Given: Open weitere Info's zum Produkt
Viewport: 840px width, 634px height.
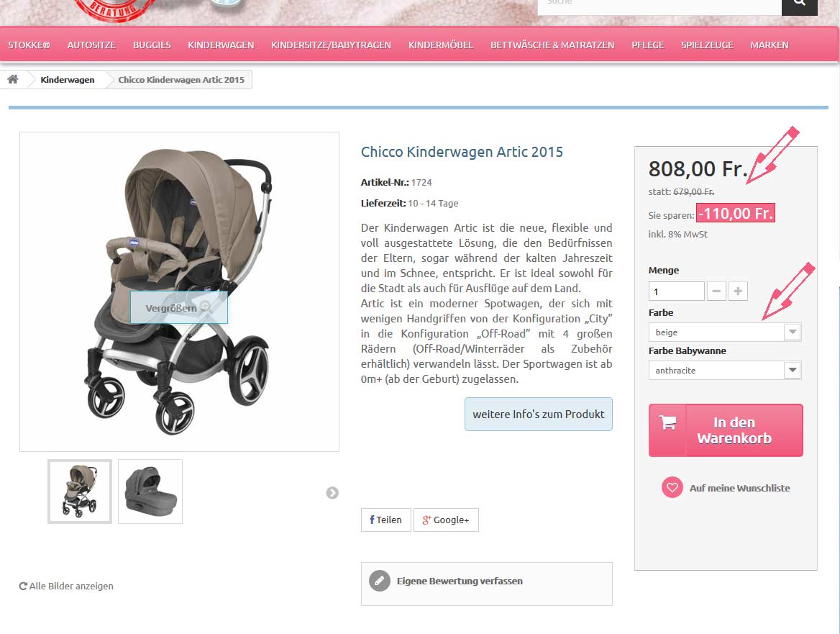Looking at the screenshot, I should tap(539, 415).
